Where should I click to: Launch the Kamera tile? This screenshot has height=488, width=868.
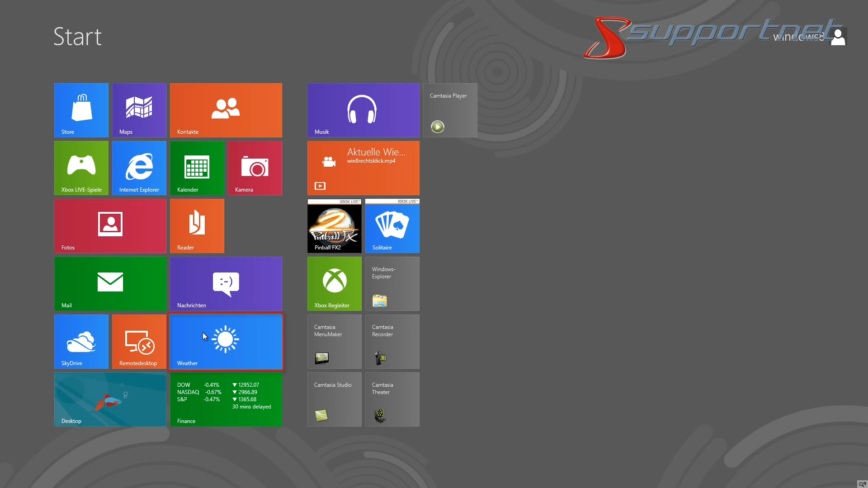255,168
